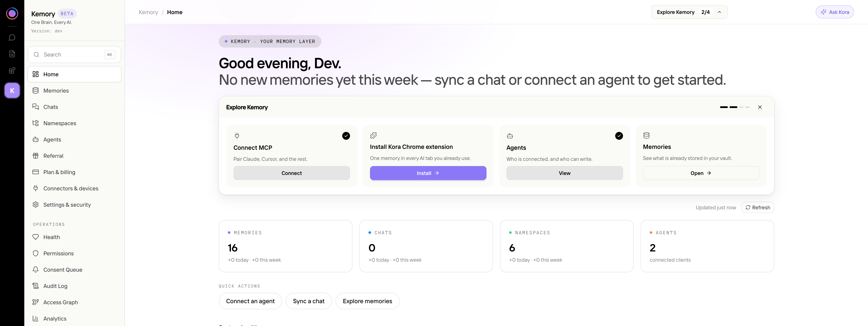Go to Home in the sidebar

74,74
